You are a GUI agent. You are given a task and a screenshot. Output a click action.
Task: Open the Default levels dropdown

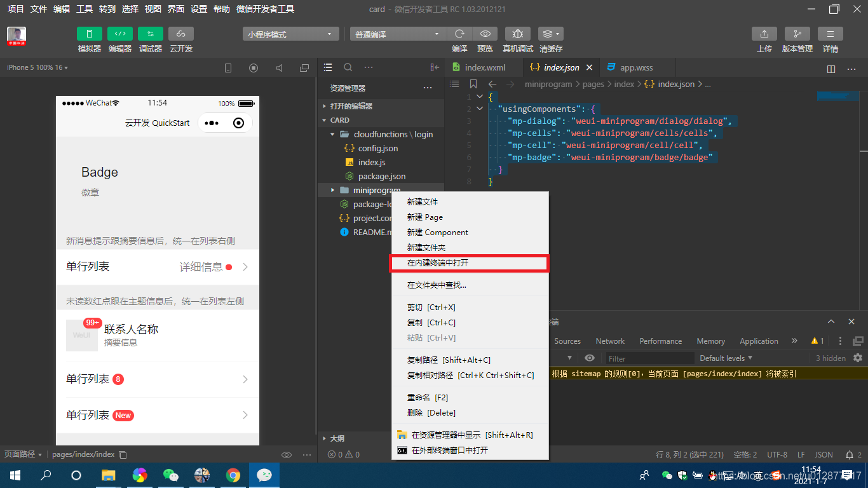click(726, 358)
